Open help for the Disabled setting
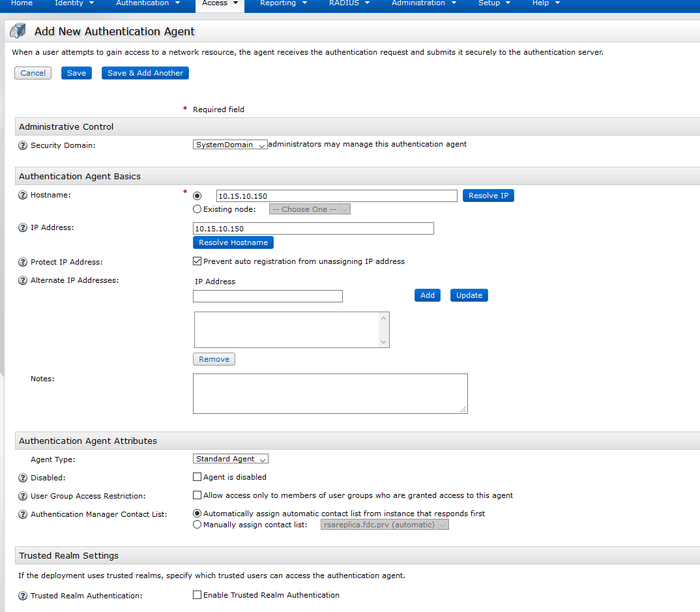The width and height of the screenshot is (700, 612). point(23,477)
